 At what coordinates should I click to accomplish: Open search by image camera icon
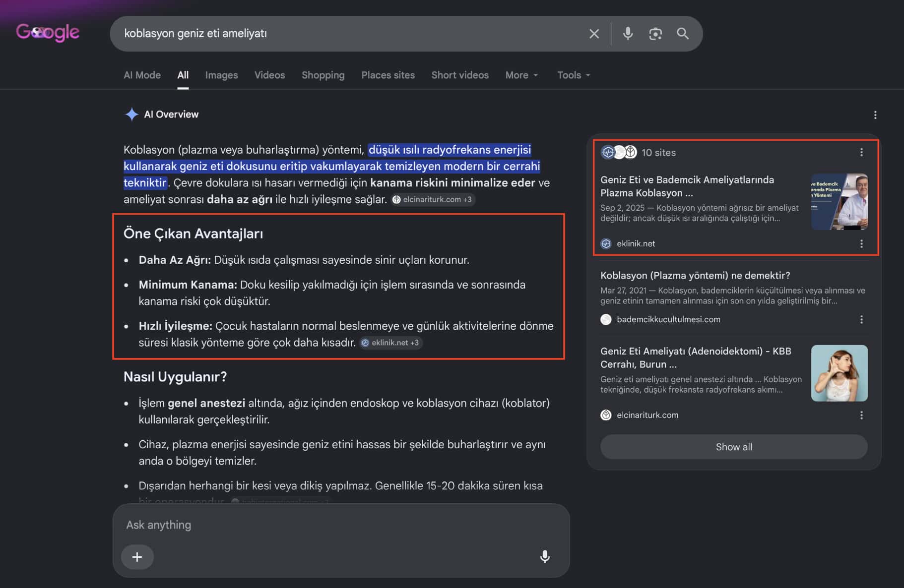coord(655,34)
